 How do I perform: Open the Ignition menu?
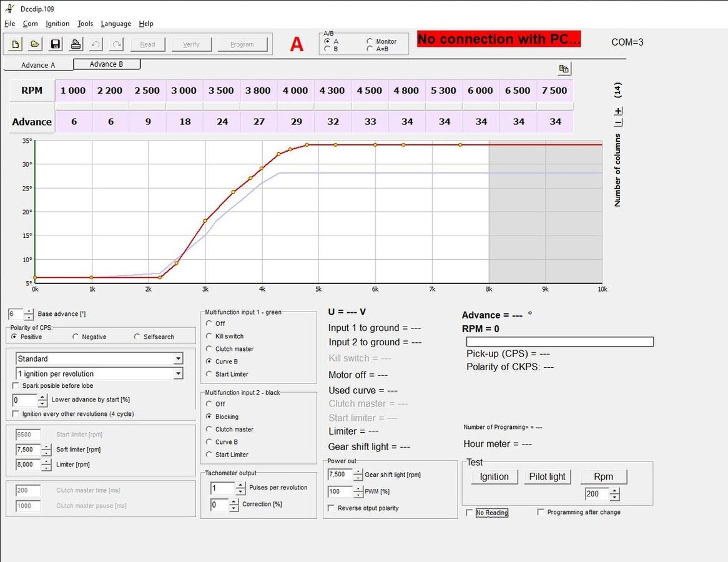point(57,24)
